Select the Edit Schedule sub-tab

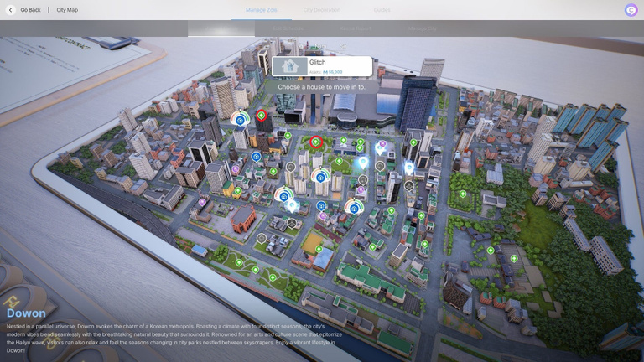click(288, 28)
